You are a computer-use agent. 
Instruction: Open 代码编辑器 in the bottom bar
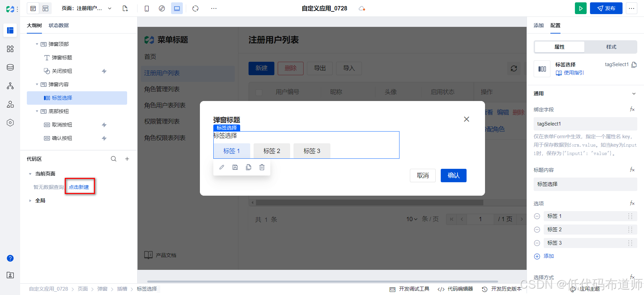(x=455, y=289)
